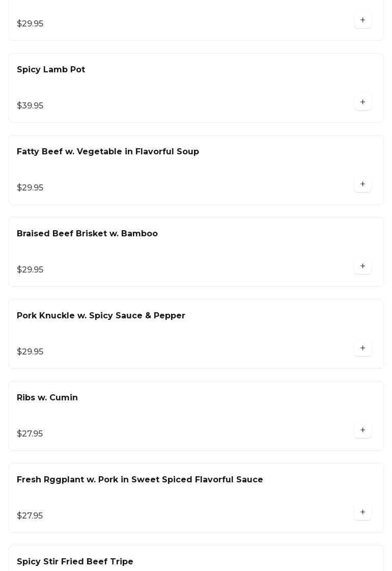The height and width of the screenshot is (571, 392).
Task: Add Spicy Lamb Pot using plus icon
Action: pyautogui.click(x=362, y=102)
